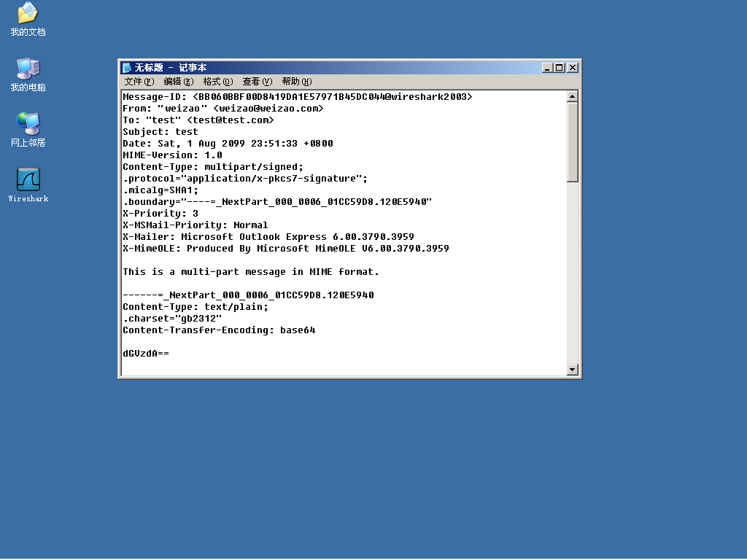This screenshot has width=747, height=560.
Task: Open the 格式(O) menu
Action: click(217, 82)
